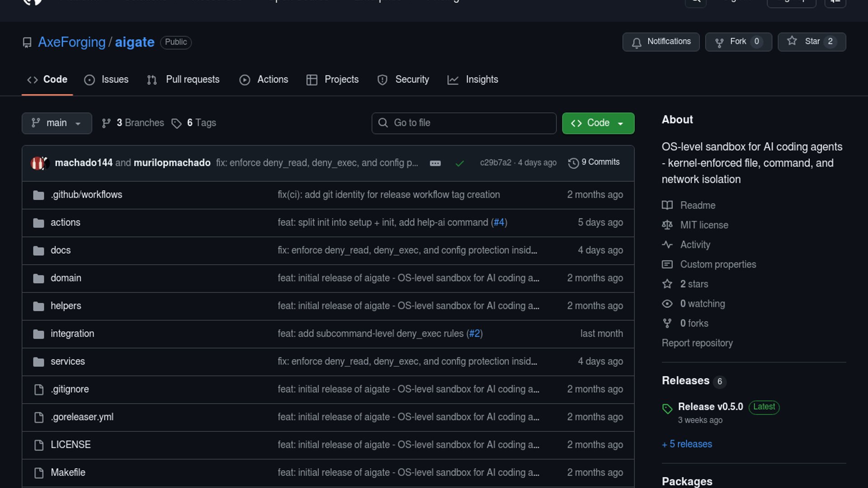
Task: Expand the main branch dropdown
Action: click(57, 123)
